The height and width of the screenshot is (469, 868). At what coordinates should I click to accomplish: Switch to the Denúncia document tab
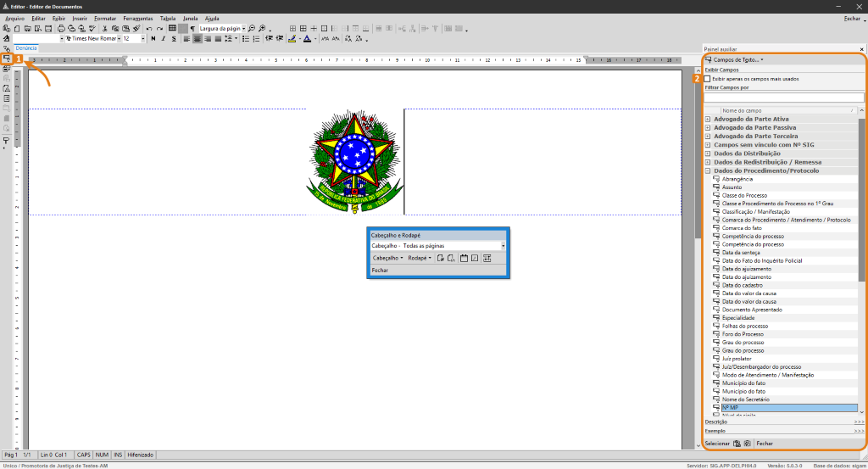(26, 48)
